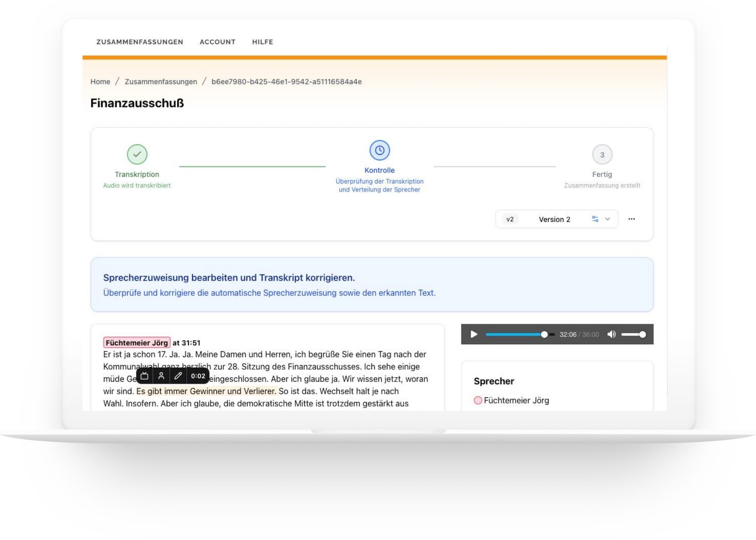Click the Füchtemeier Jörg speaker tag in transcript
The width and height of the screenshot is (756, 540).
137,342
